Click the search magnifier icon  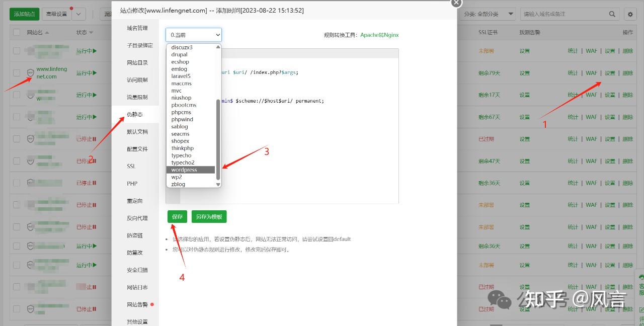coord(612,14)
